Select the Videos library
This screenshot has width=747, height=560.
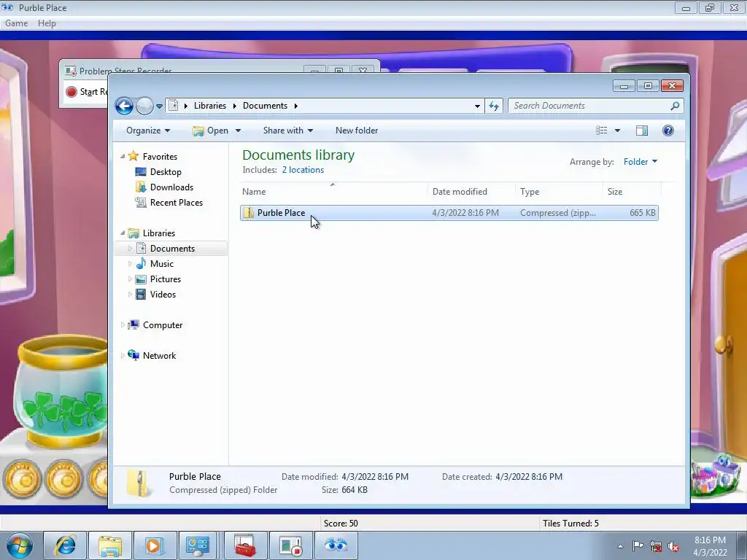tap(163, 295)
